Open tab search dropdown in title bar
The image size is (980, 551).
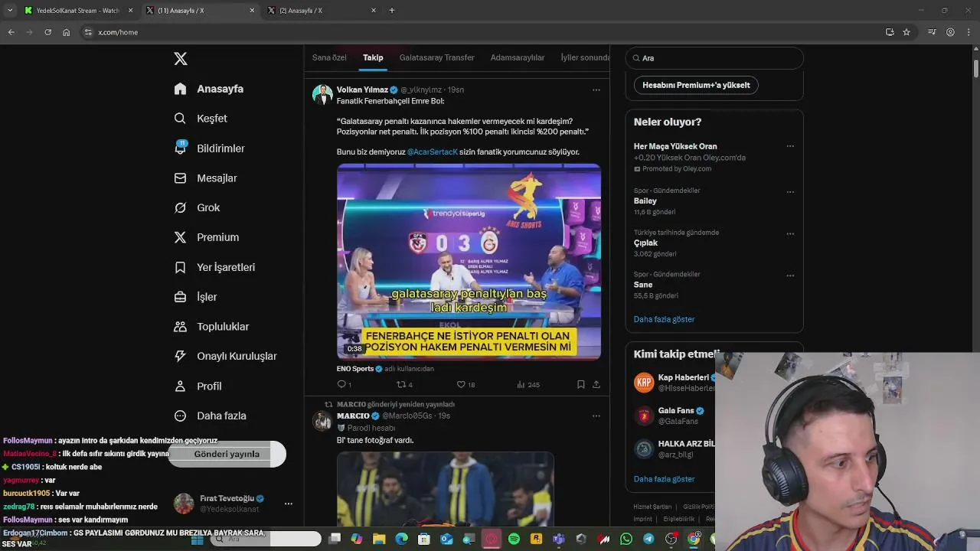coord(9,11)
